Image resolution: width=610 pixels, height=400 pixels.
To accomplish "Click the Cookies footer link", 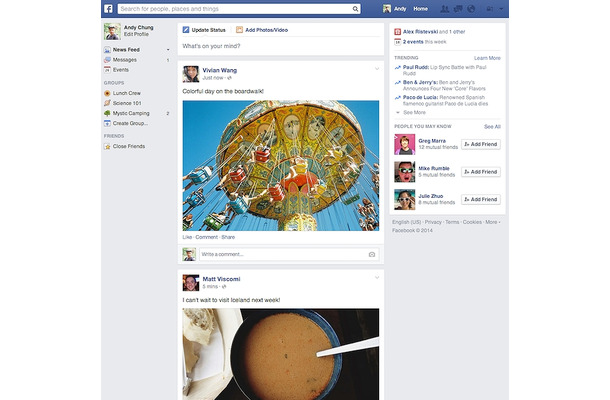I will [x=472, y=222].
